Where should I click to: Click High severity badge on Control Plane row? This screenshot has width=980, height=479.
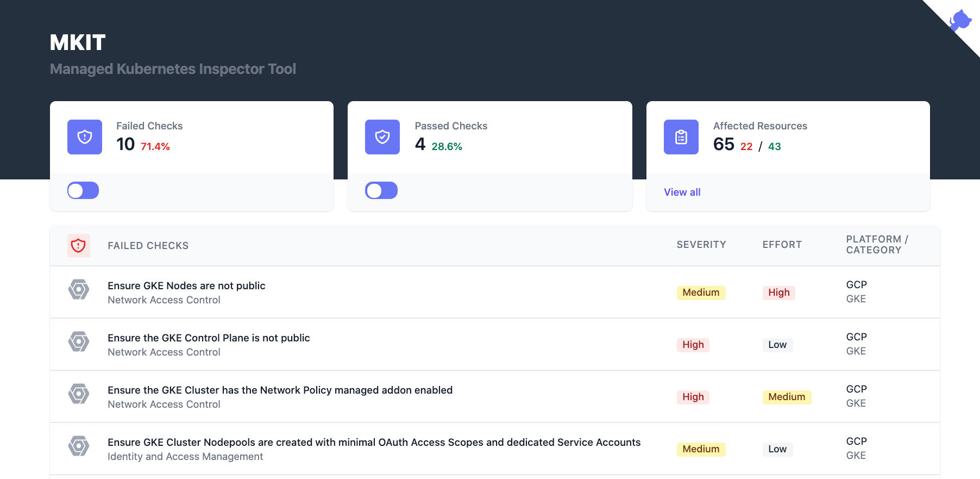point(693,345)
